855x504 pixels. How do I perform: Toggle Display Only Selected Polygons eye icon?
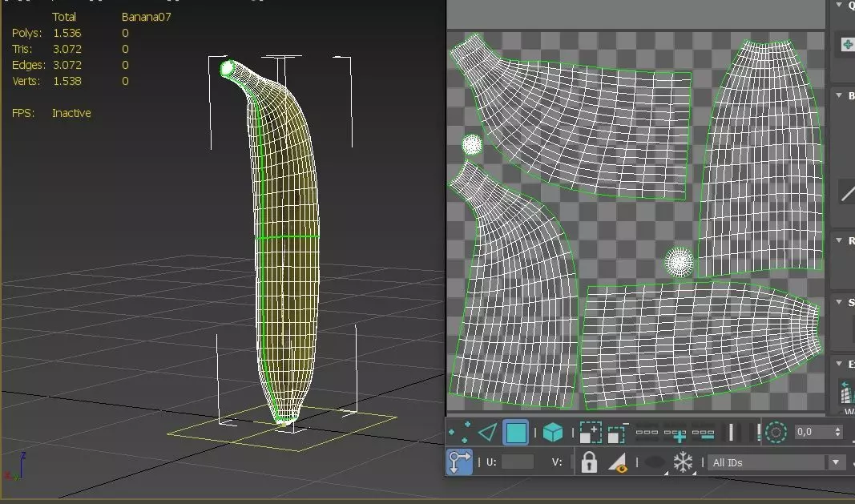point(618,463)
